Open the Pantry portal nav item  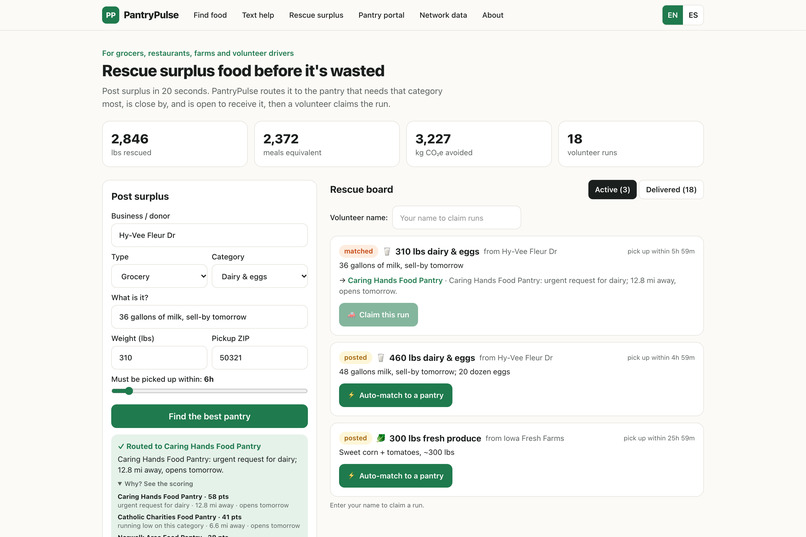(x=381, y=15)
